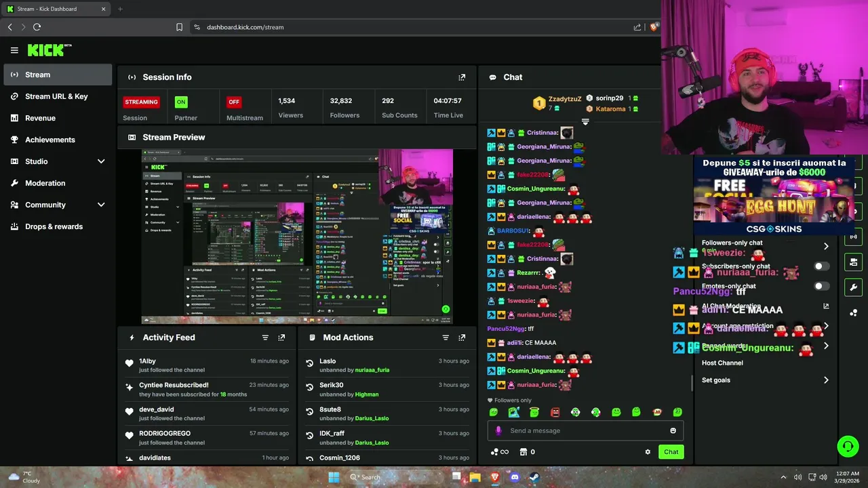Open Followers-only chat options arrow

(x=826, y=246)
